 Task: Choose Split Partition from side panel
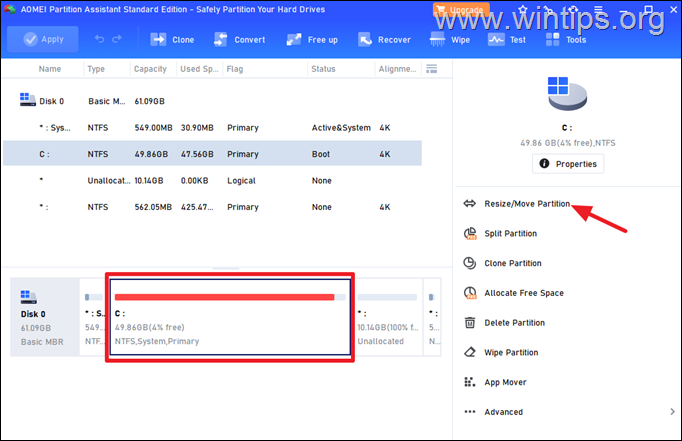510,233
